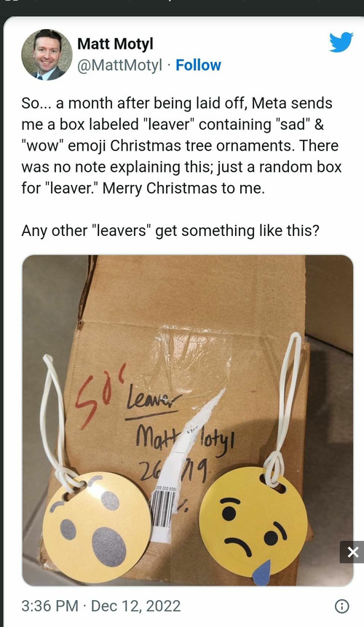This screenshot has height=627, width=364.
Task: Click the handwritten Matt Motyl name on the box
Action: click(185, 437)
